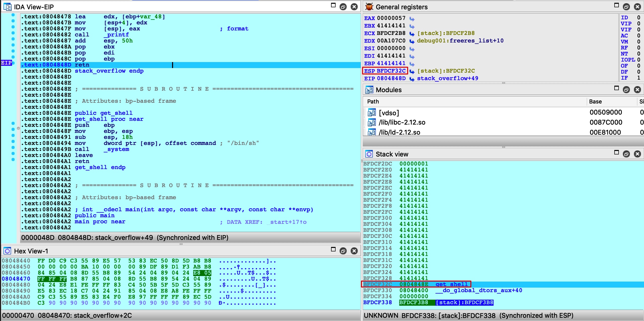Image resolution: width=644 pixels, height=321 pixels.
Task: Click the stack_overflow endp line
Action: coord(109,71)
